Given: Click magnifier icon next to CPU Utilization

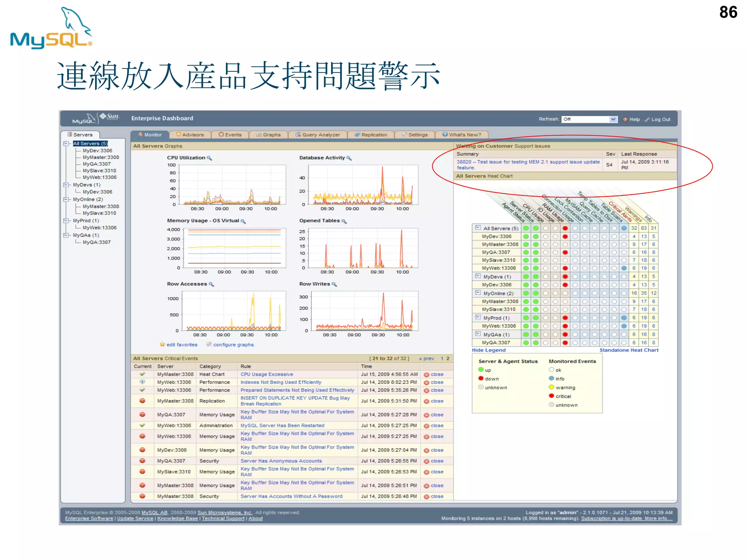Looking at the screenshot, I should pyautogui.click(x=209, y=158).
